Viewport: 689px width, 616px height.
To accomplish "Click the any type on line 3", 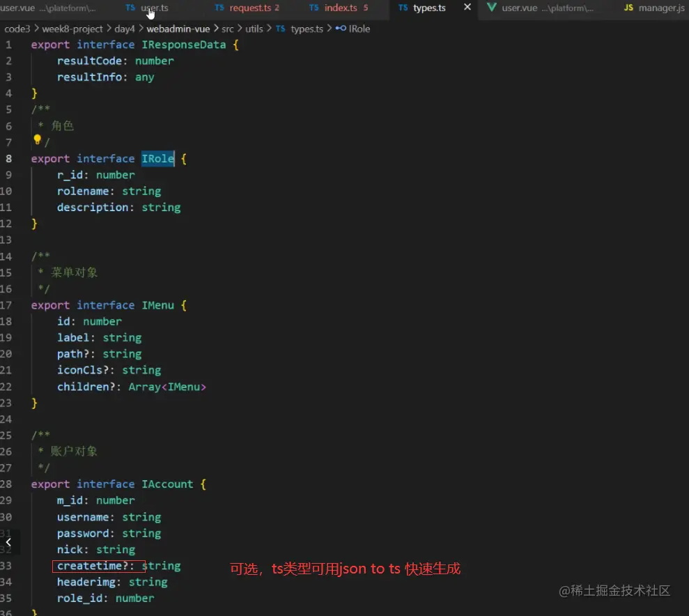I will (x=145, y=77).
